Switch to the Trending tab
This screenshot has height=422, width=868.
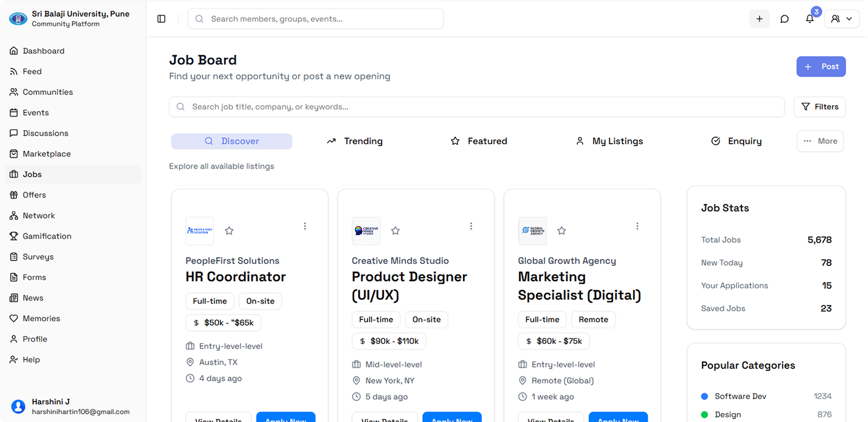coord(355,141)
